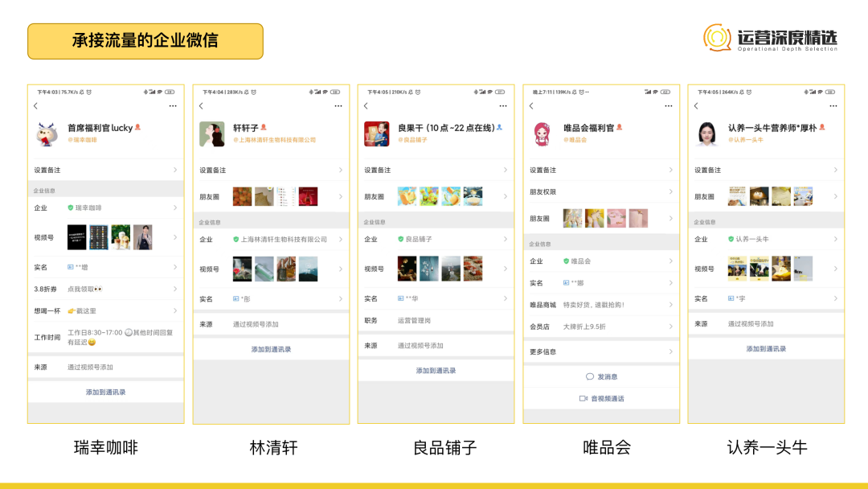
Task: Tap back arrow in 良品铺子 phone screen
Action: coord(366,106)
